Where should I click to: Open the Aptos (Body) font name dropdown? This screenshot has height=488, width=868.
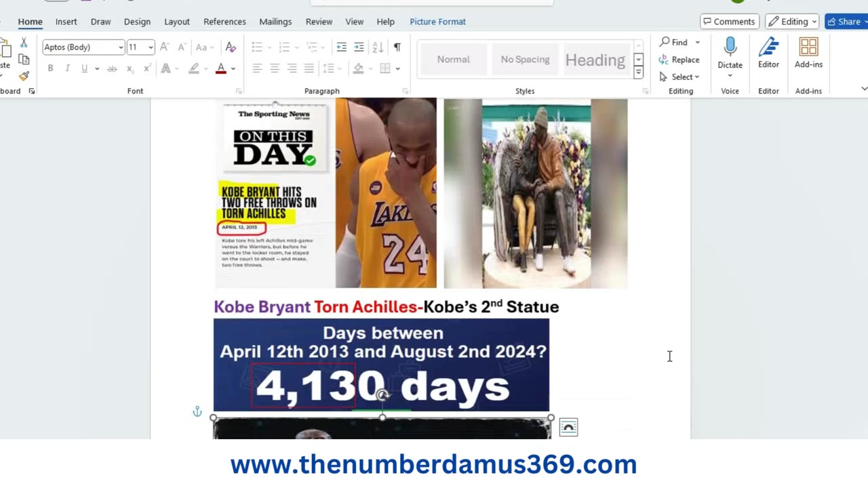[x=121, y=47]
